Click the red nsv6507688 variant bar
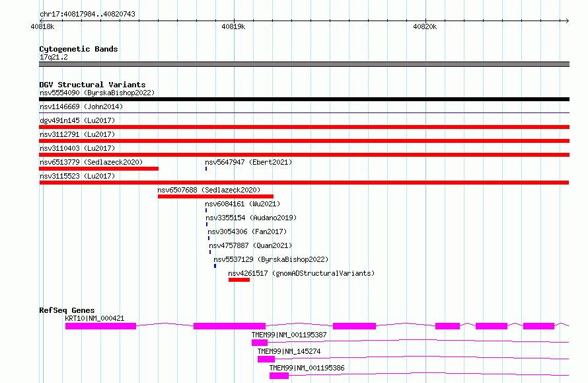 tap(215, 196)
